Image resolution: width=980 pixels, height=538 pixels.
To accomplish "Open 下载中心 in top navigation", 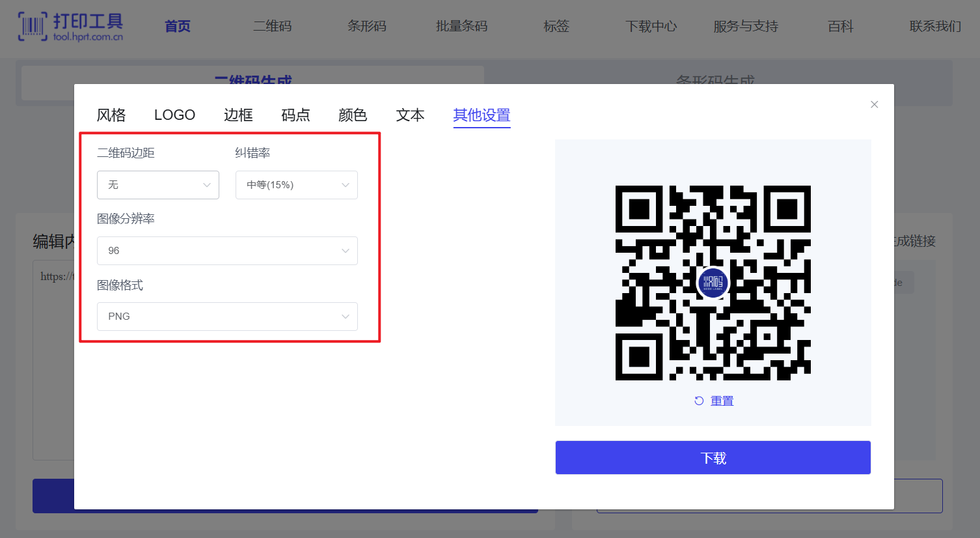I will coord(651,26).
